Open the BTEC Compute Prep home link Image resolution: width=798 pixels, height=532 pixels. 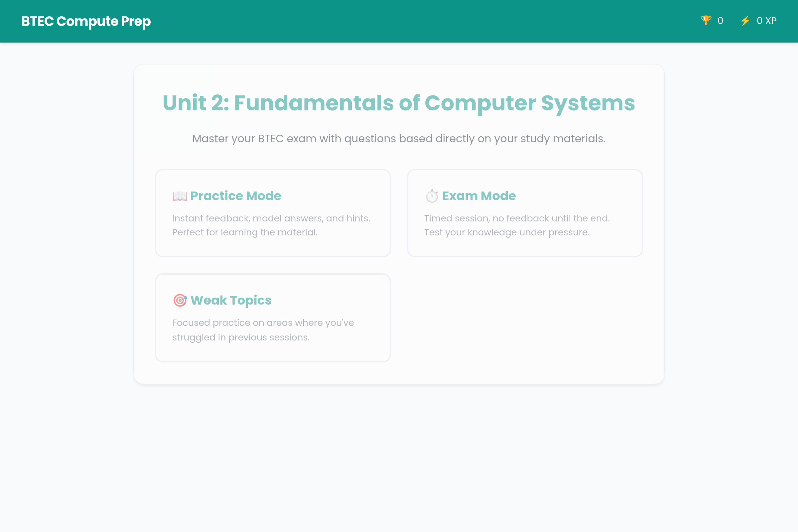(86, 21)
